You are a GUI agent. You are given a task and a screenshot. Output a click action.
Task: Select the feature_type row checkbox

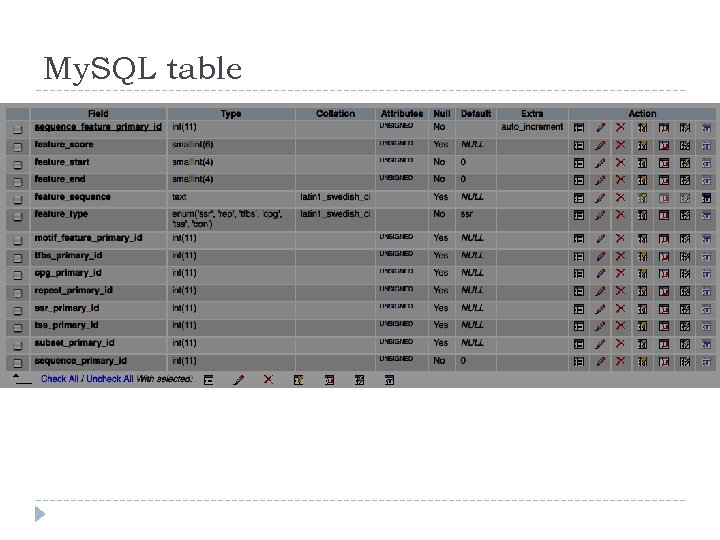[x=17, y=216]
